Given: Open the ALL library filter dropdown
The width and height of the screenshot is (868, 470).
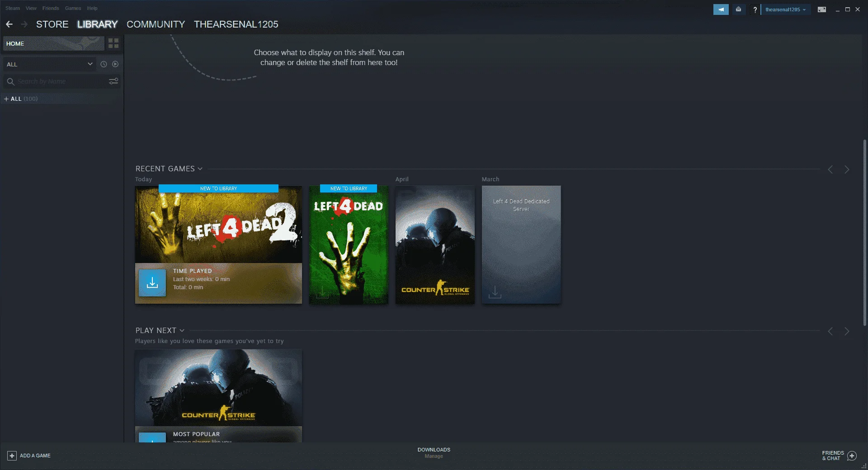Looking at the screenshot, I should pyautogui.click(x=49, y=64).
